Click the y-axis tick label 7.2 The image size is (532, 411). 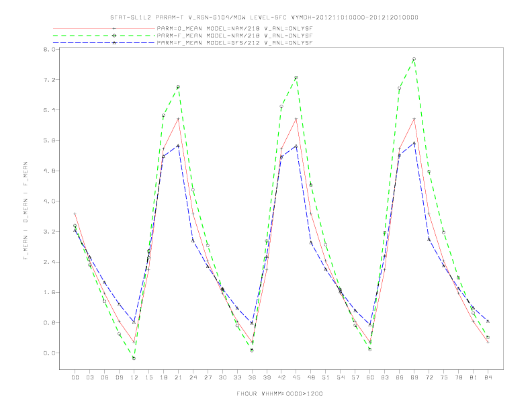pyautogui.click(x=49, y=80)
